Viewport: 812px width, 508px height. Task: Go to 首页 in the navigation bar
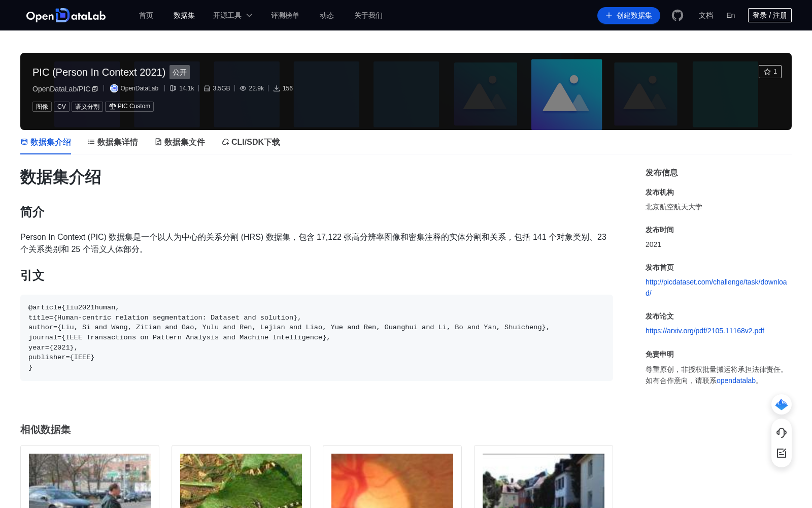pos(146,15)
